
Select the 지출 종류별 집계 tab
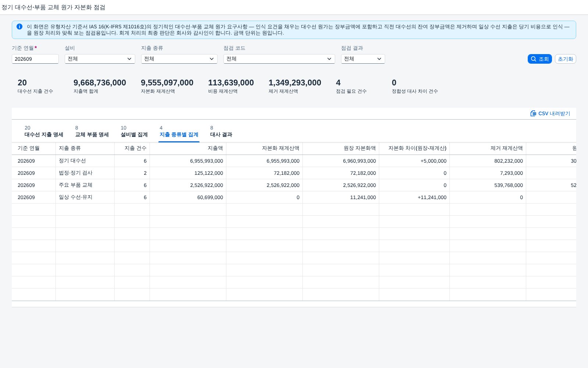point(179,131)
